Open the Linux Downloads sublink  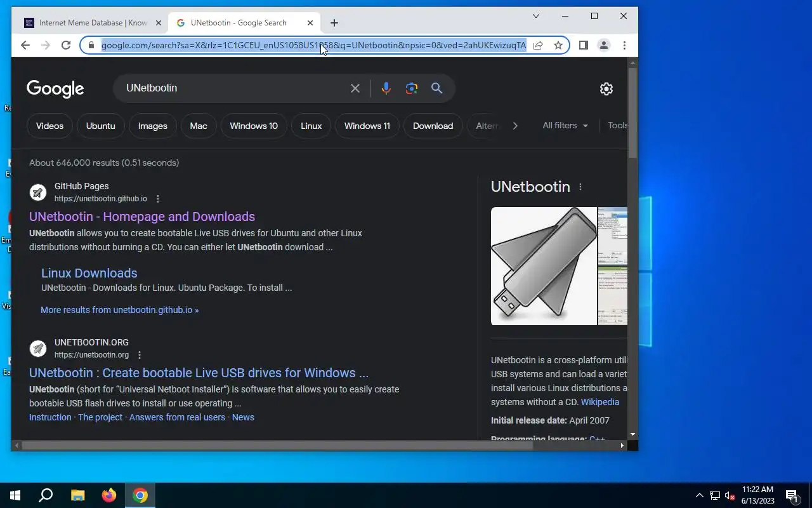[x=89, y=273]
